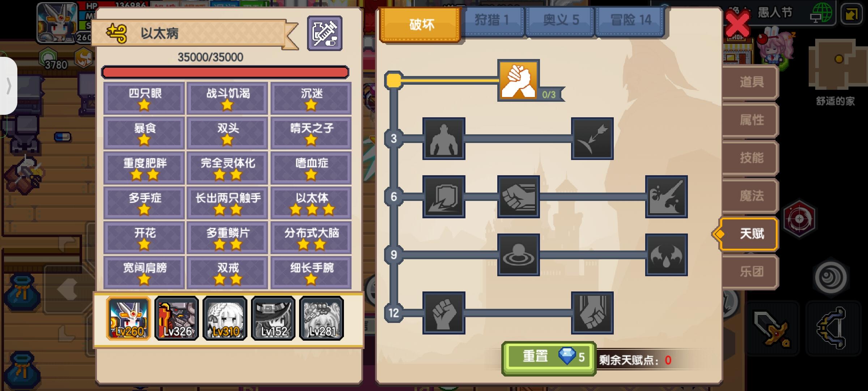The image size is (868, 391).
Task: Close the panel with the red X
Action: click(738, 25)
